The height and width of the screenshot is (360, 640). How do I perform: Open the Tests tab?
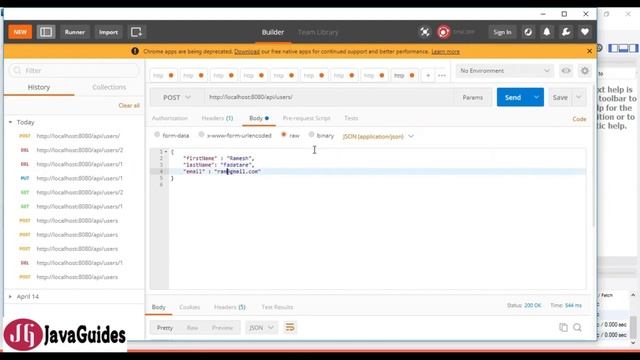[351, 118]
